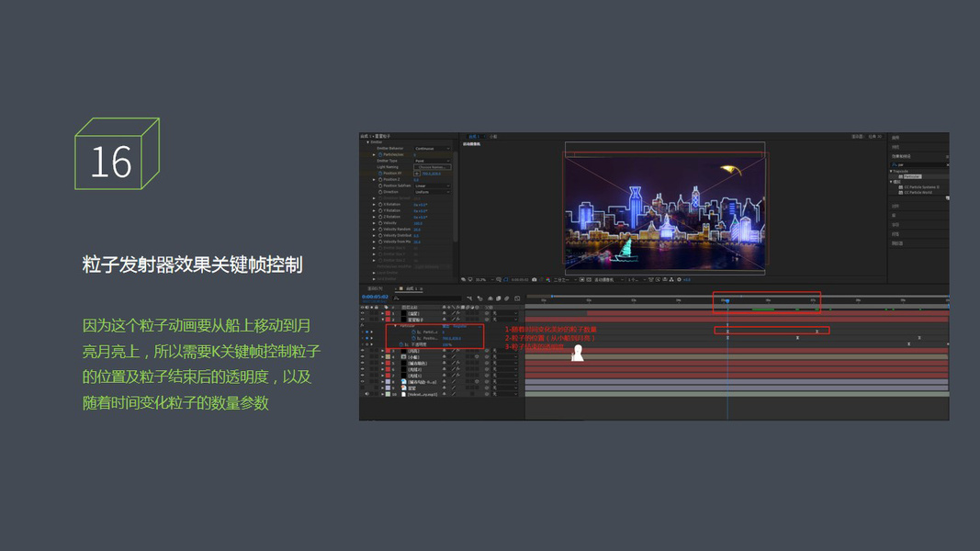This screenshot has width=980, height=551.
Task: Click CC Particle World effect icon
Action: pyautogui.click(x=901, y=193)
